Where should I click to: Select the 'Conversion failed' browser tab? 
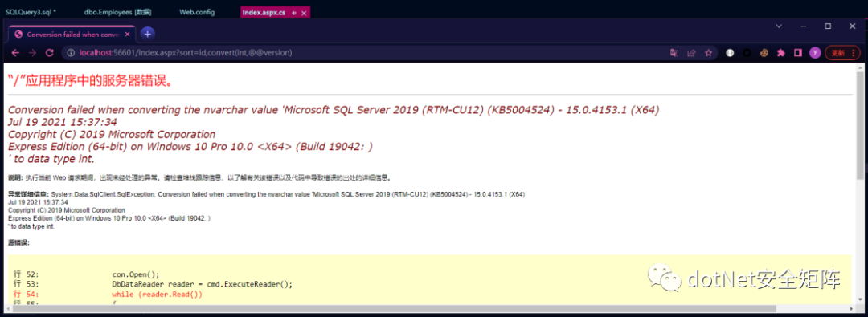point(72,35)
